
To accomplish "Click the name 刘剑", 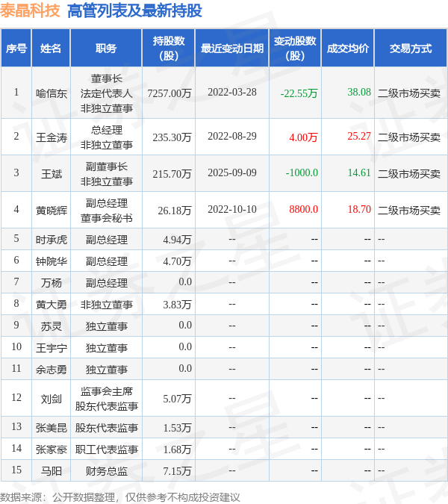I will pos(52,399).
